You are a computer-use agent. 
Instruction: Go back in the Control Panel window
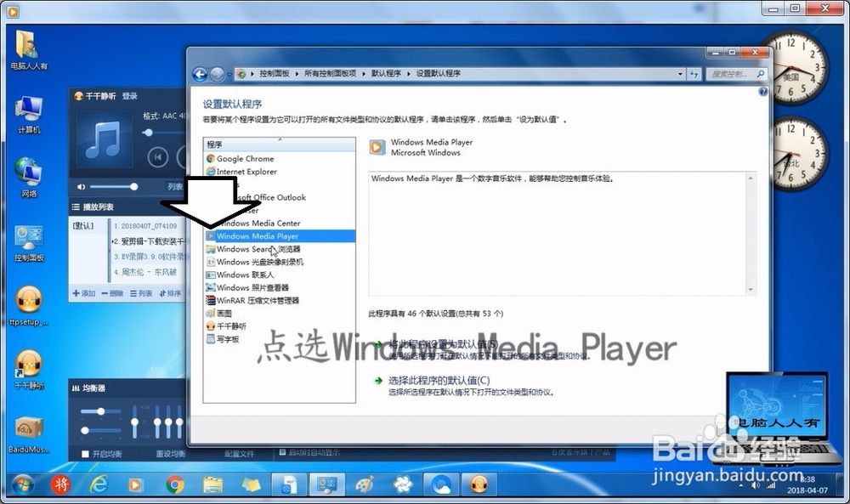pyautogui.click(x=200, y=74)
